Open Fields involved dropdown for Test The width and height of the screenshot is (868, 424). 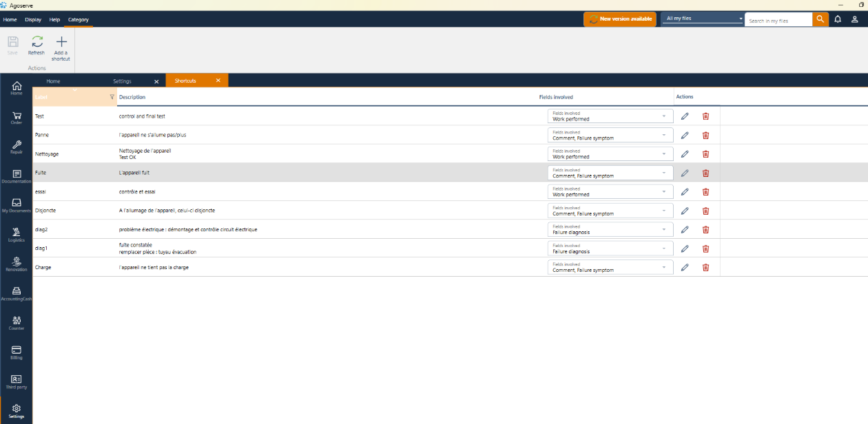click(610, 116)
